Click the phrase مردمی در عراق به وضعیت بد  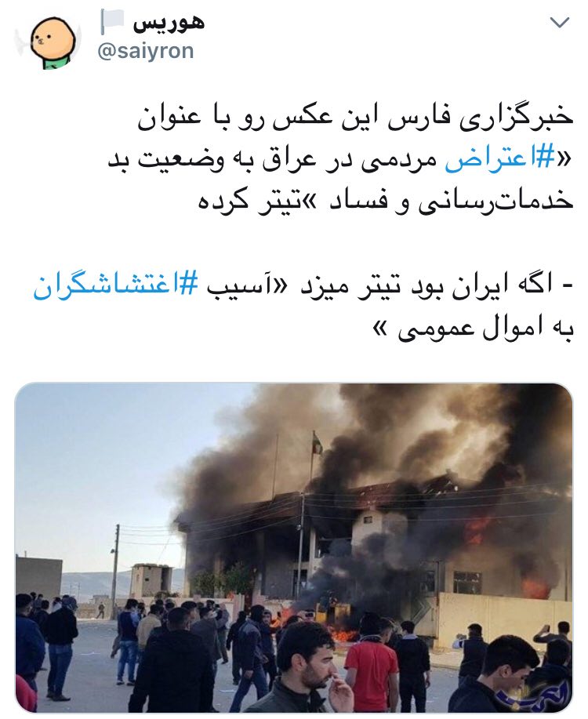pos(274,159)
